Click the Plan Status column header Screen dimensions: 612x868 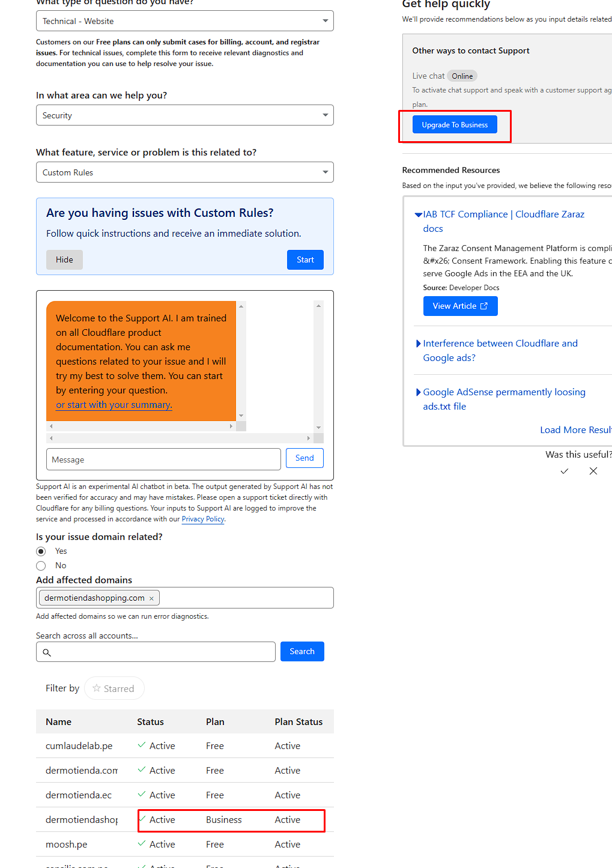point(298,722)
